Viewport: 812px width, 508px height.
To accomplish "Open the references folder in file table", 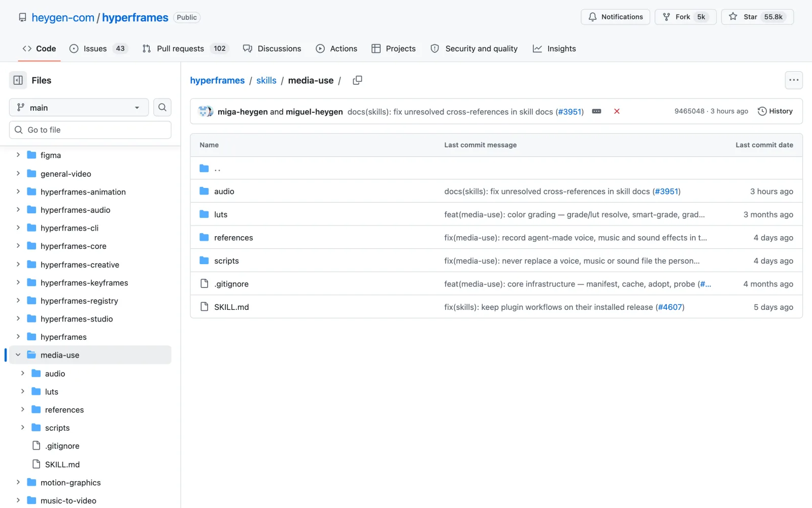I will 233,238.
